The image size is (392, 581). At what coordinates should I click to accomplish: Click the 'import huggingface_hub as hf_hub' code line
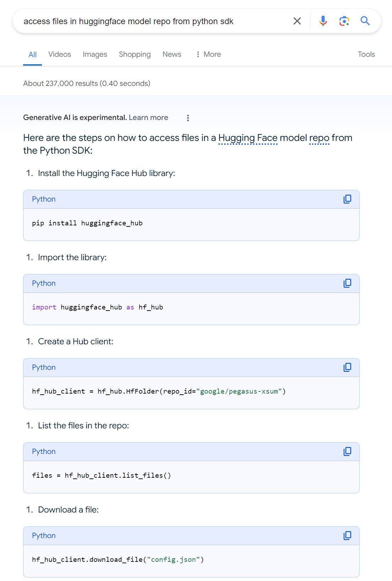(98, 307)
